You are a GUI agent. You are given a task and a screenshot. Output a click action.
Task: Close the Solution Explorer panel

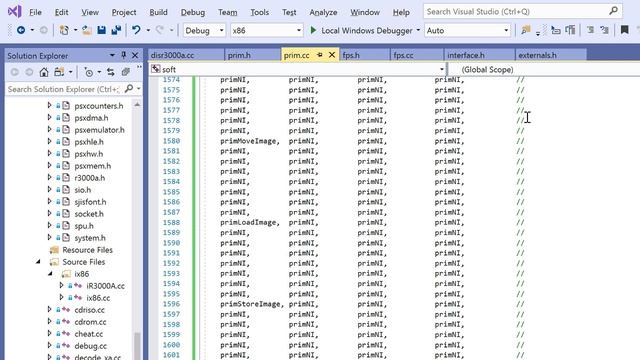click(135, 55)
